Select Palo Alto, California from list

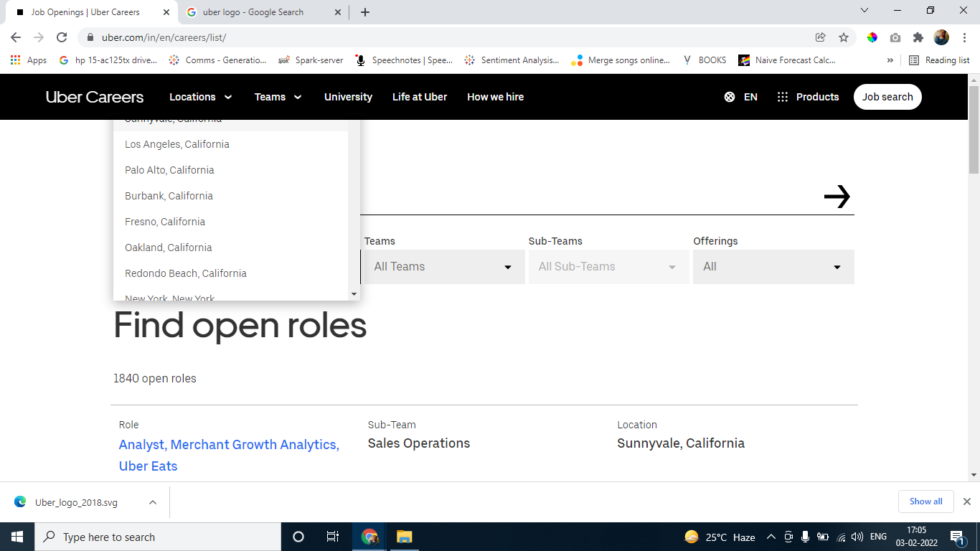(x=169, y=170)
